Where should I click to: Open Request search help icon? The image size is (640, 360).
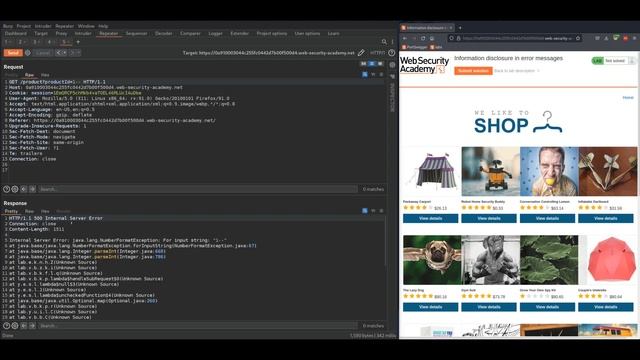(6, 189)
